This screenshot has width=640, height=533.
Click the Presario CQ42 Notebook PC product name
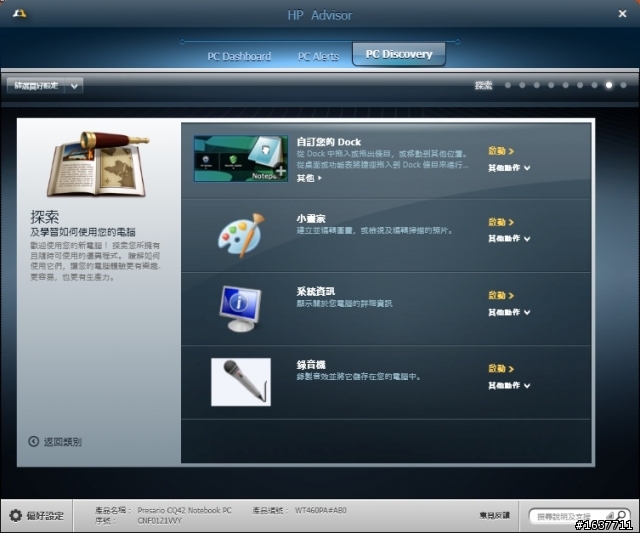[184, 510]
